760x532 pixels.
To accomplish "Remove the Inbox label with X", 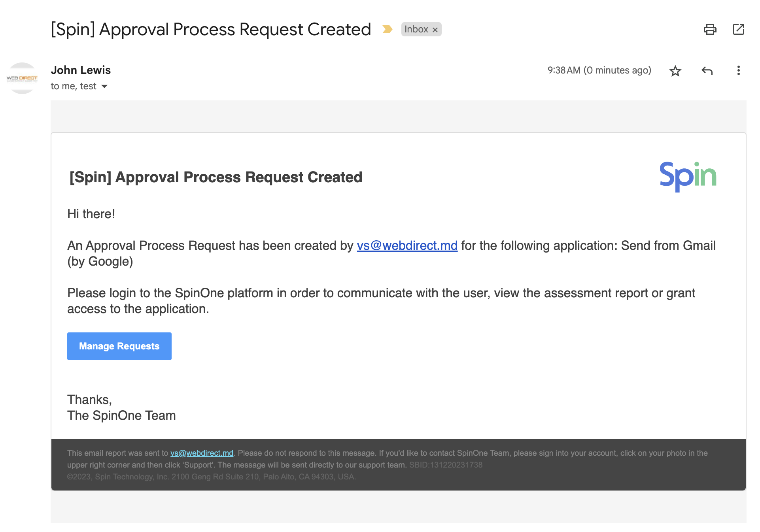I will coord(435,30).
